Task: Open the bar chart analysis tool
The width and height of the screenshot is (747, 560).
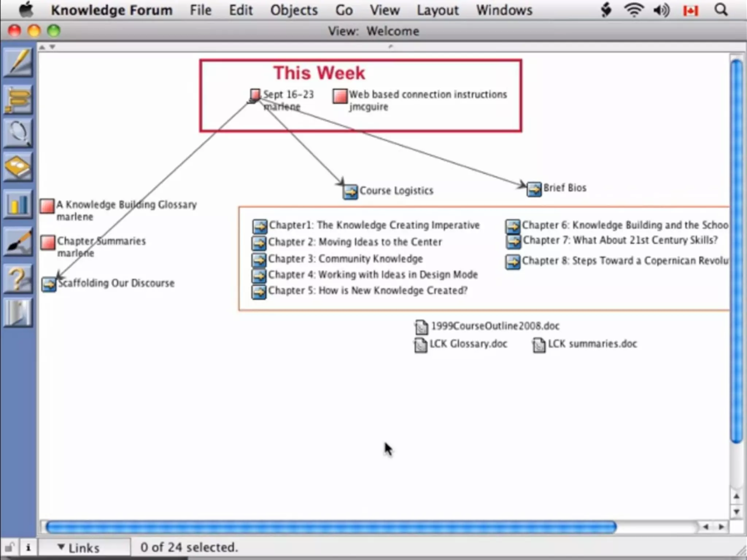Action: click(18, 204)
